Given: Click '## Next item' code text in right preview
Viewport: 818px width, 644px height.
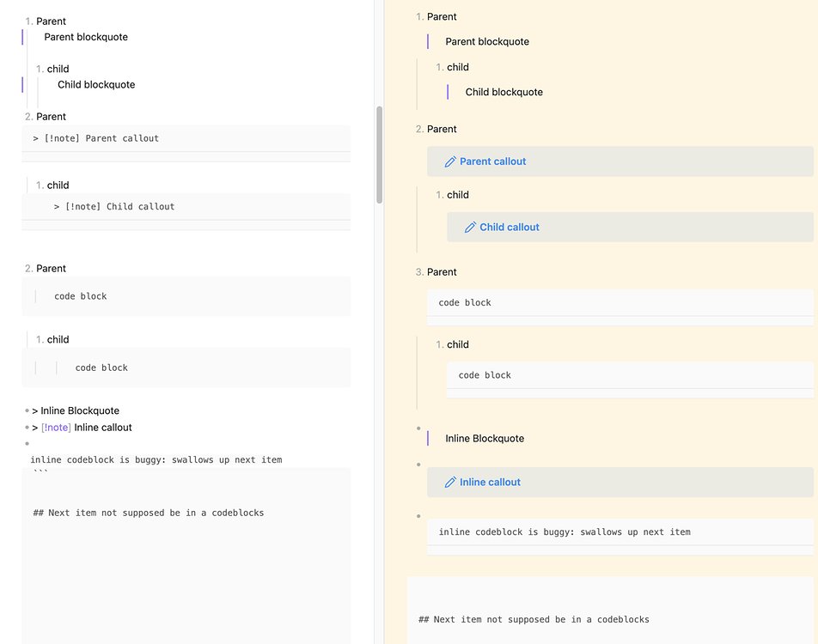Looking at the screenshot, I should click(534, 619).
